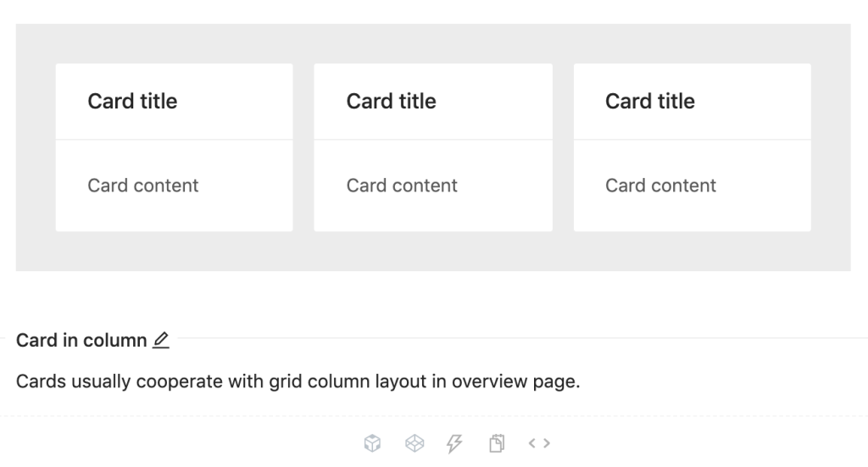
Task: Copy the demo code to clipboard
Action: (x=497, y=443)
